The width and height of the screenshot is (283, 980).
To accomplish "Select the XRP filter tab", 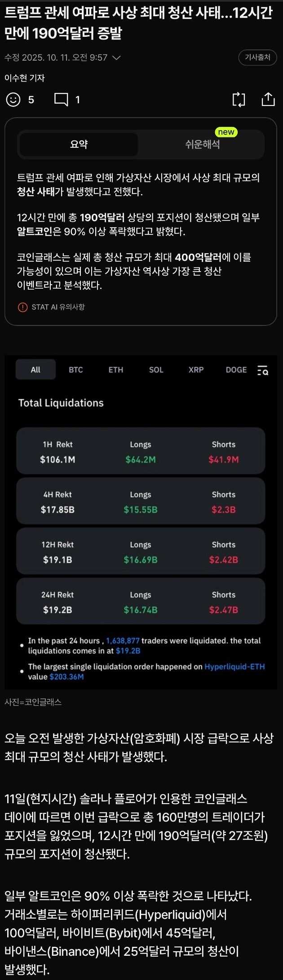I will pyautogui.click(x=196, y=370).
